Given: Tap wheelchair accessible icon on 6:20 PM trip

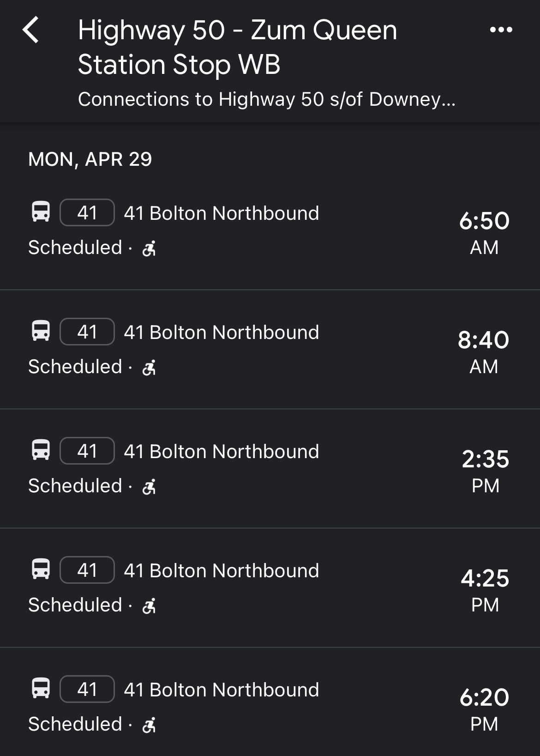Looking at the screenshot, I should 149,726.
